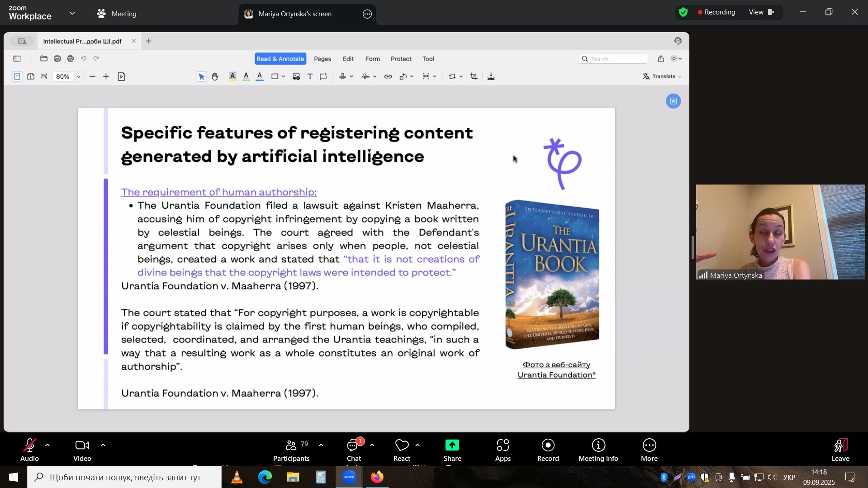The height and width of the screenshot is (488, 868).
Task: Open the screen share options ellipsis
Action: tap(367, 14)
